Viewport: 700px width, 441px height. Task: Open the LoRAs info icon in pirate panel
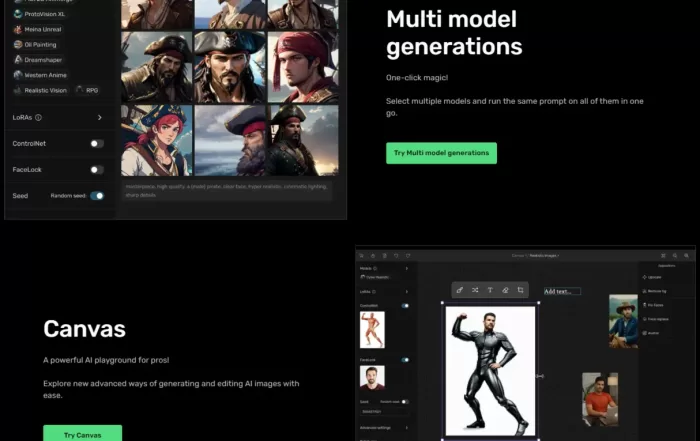38,117
